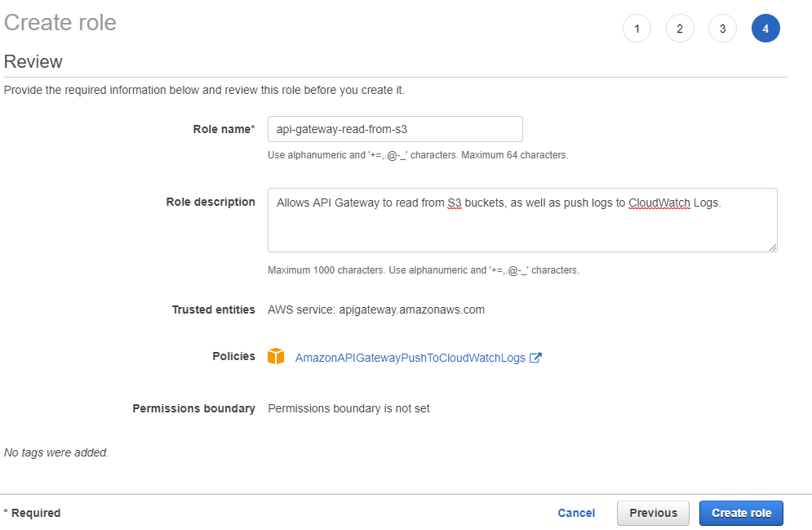812x530 pixels.
Task: Click the orange managed policy icon
Action: tap(276, 356)
